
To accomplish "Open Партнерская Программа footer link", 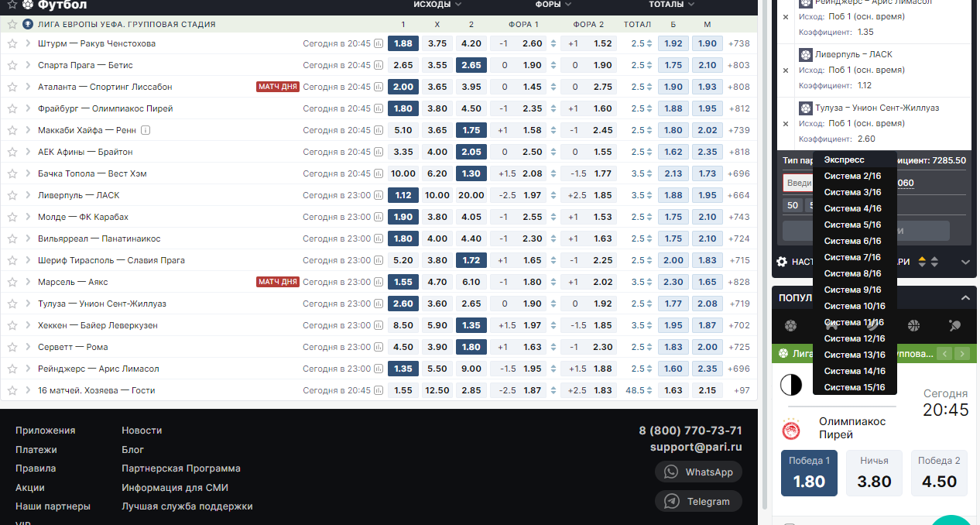I will point(181,468).
